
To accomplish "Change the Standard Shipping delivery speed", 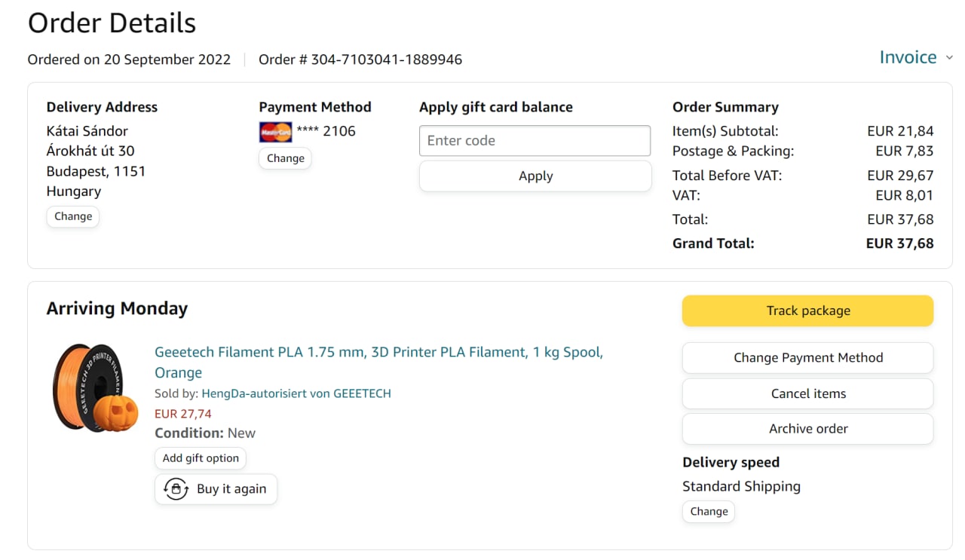I will click(x=709, y=512).
